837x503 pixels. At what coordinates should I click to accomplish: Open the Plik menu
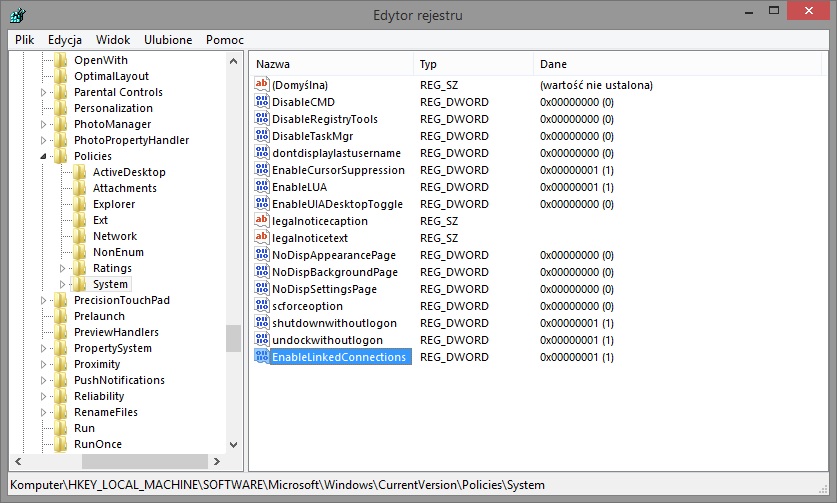pos(25,40)
